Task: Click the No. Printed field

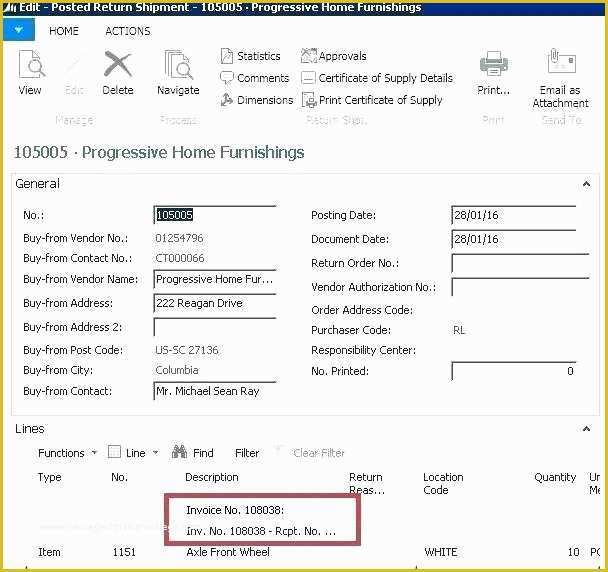Action: pos(514,371)
